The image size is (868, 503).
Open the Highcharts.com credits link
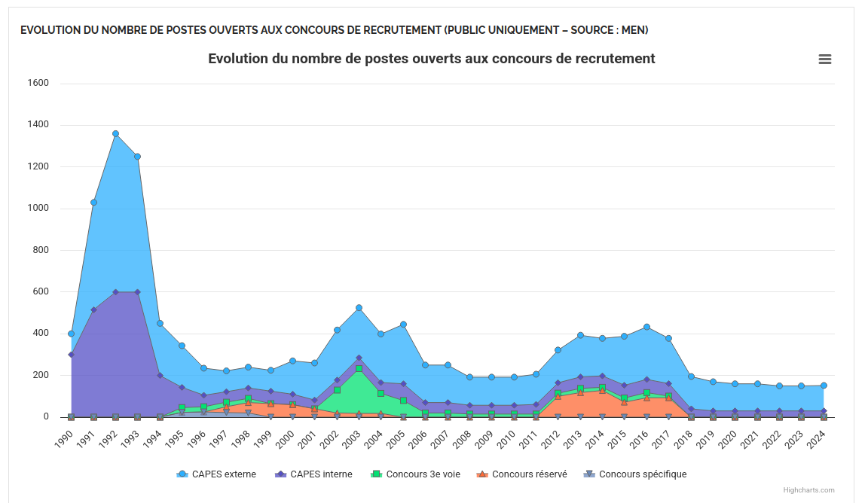pyautogui.click(x=808, y=490)
